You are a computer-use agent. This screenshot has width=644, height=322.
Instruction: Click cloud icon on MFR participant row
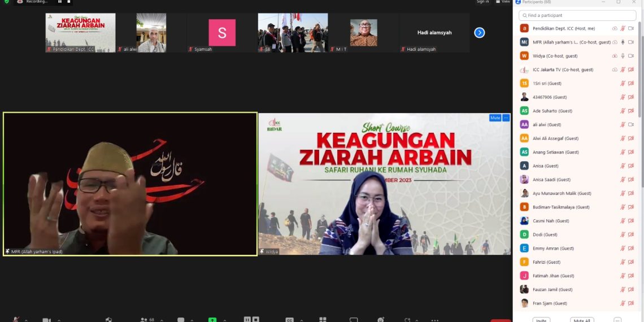pyautogui.click(x=615, y=42)
